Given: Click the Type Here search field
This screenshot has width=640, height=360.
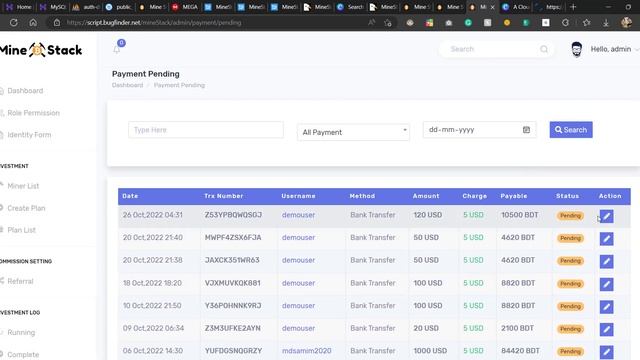Looking at the screenshot, I should 206,130.
